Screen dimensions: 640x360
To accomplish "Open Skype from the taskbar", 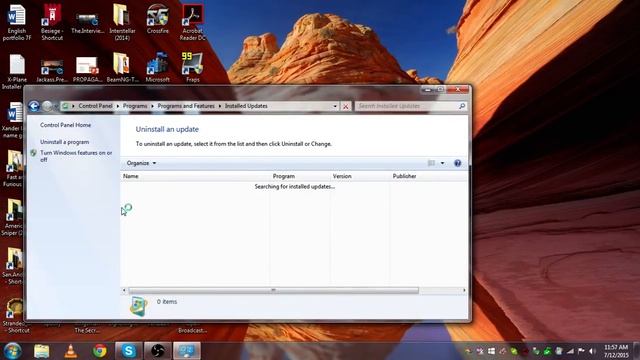I will (x=129, y=351).
